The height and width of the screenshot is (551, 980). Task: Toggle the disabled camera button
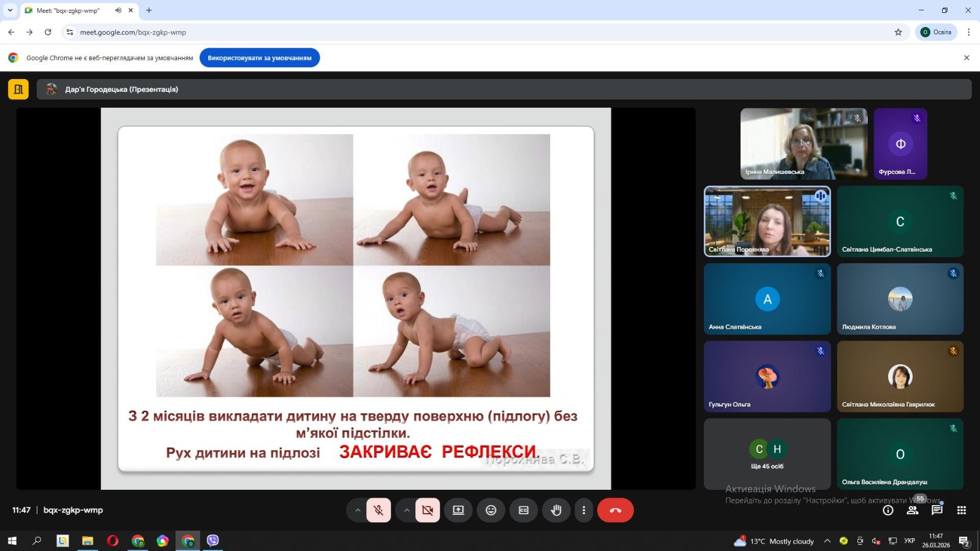coord(428,510)
